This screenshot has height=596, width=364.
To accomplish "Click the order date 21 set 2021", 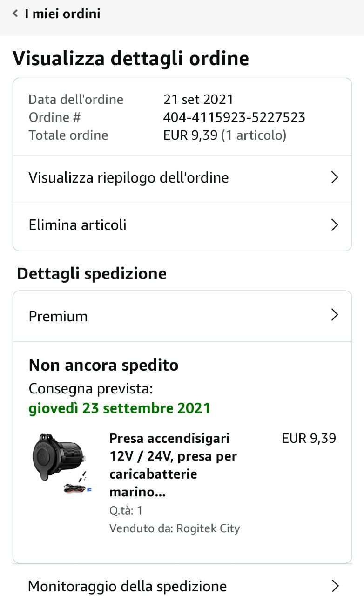I will [x=198, y=99].
